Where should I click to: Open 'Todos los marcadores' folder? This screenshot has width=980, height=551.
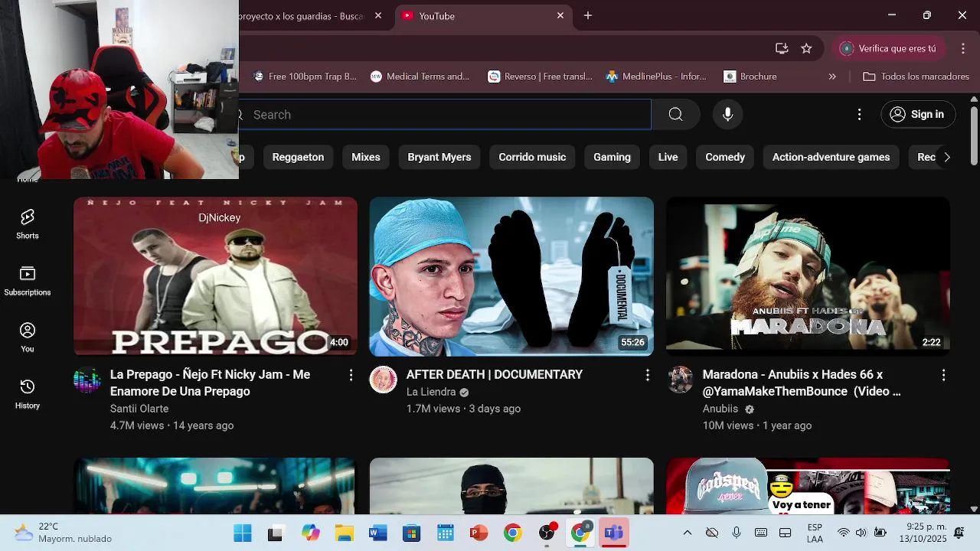point(916,77)
